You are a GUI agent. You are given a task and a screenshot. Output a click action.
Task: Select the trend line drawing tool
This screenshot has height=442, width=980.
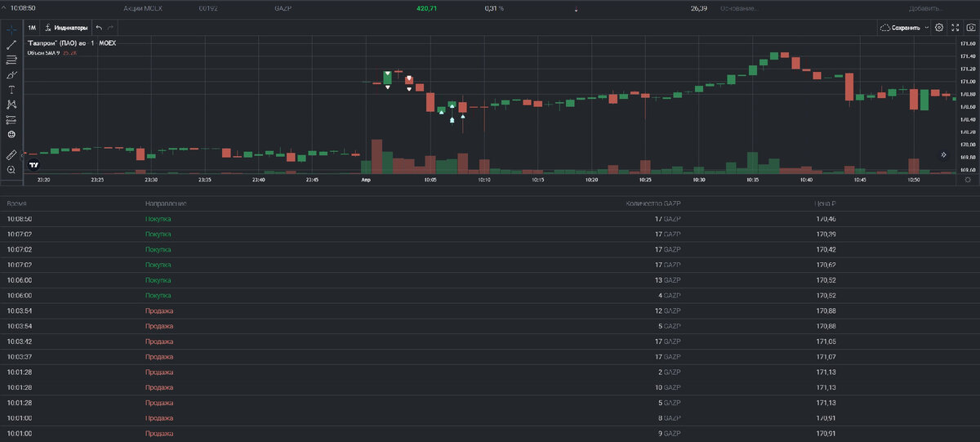click(11, 44)
